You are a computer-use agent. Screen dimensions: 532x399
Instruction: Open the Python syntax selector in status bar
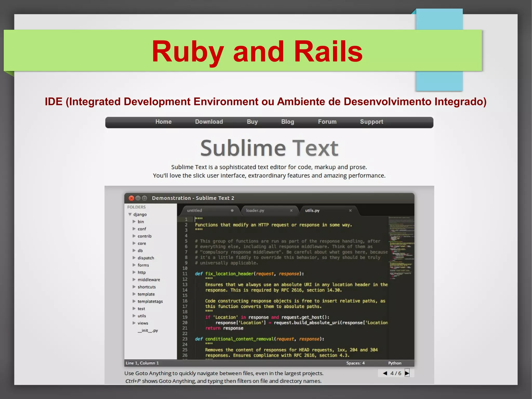tap(395, 363)
